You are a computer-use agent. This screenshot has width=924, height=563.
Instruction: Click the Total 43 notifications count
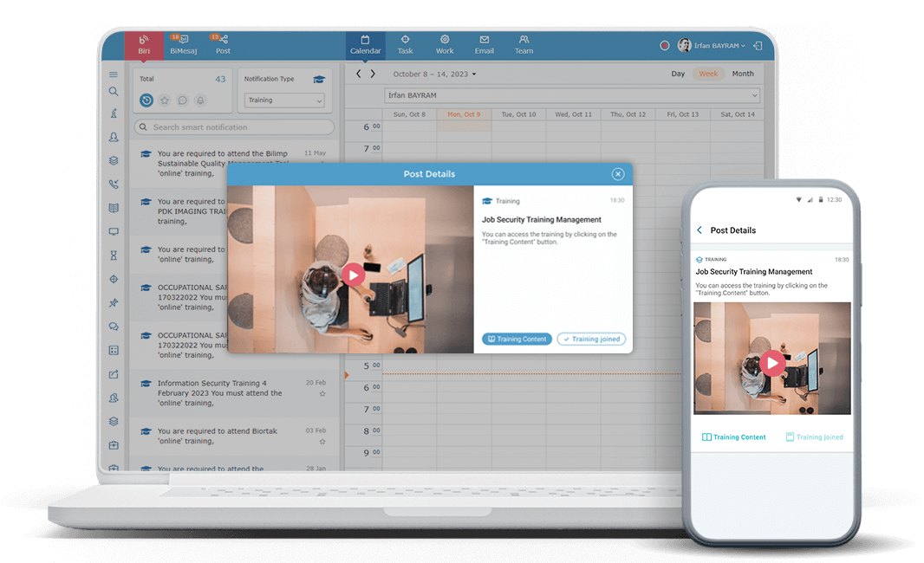click(x=220, y=79)
